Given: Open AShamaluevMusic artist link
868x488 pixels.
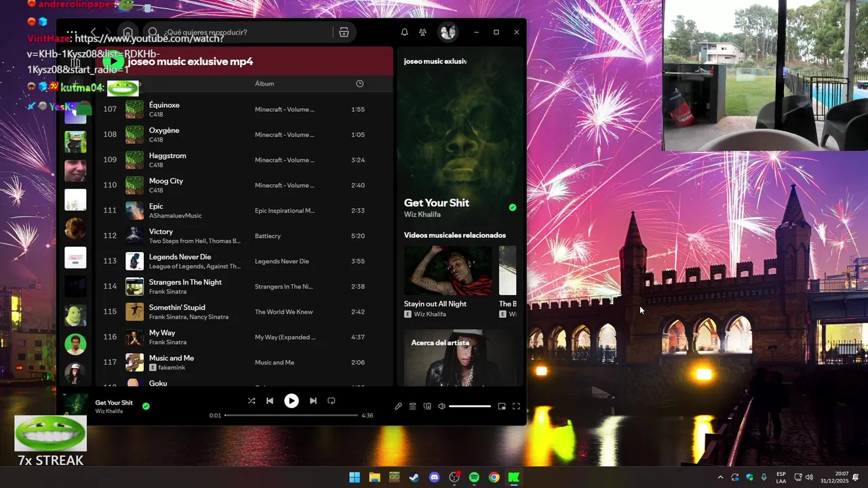Looking at the screenshot, I should point(176,216).
